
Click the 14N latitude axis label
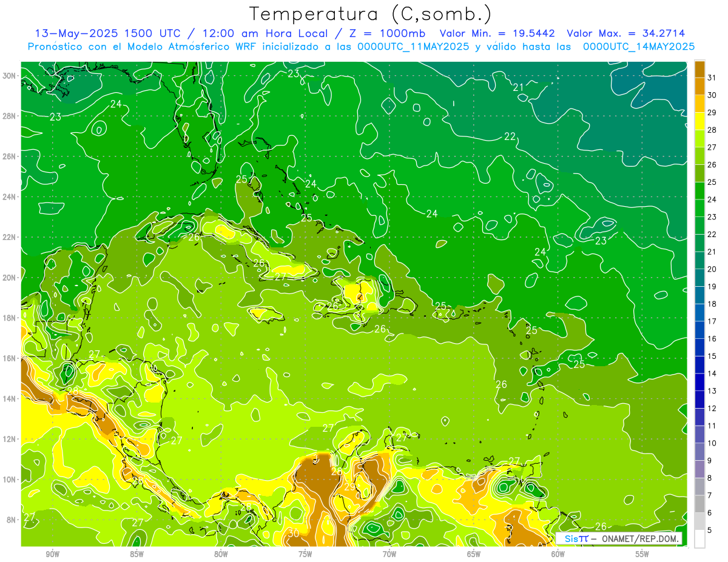10,399
